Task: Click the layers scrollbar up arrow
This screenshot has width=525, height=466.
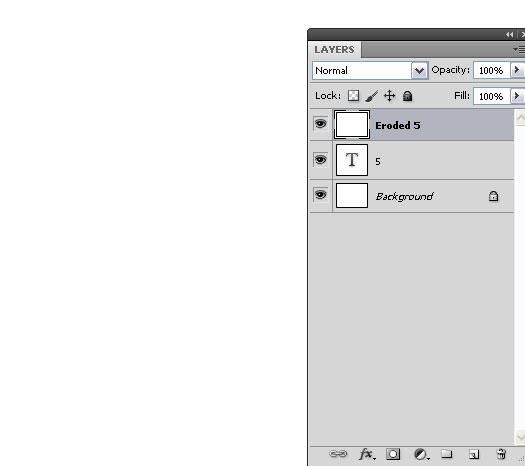Action: click(520, 118)
